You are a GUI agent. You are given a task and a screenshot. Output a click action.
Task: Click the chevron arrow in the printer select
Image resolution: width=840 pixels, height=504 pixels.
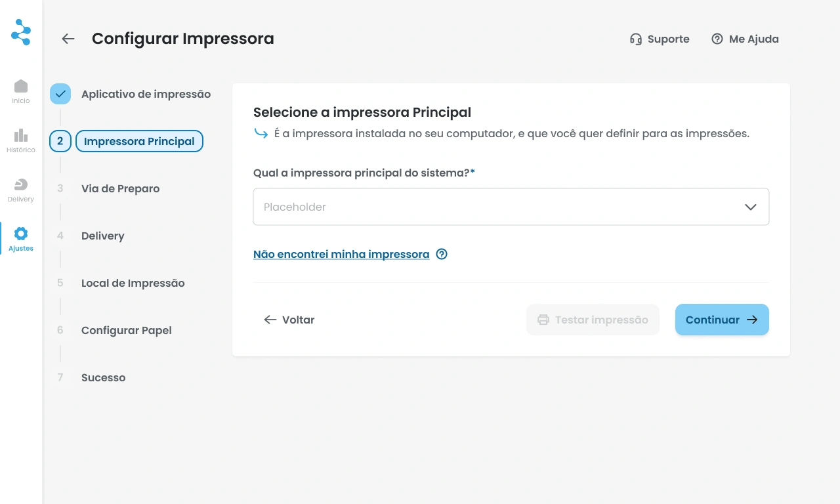click(751, 207)
